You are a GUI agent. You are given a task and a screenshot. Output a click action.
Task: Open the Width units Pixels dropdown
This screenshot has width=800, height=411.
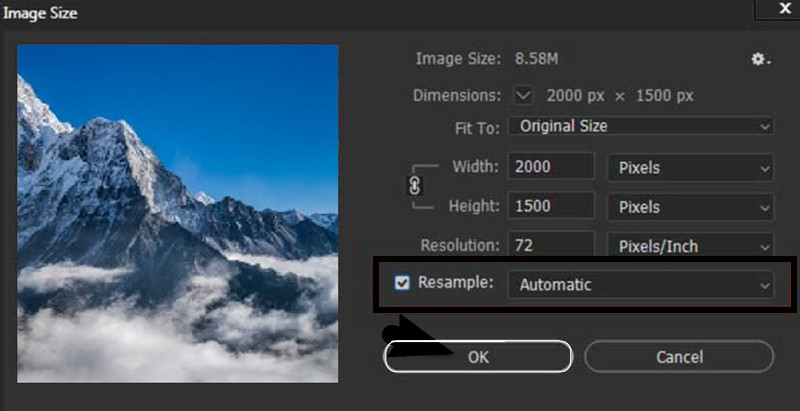[x=690, y=168]
